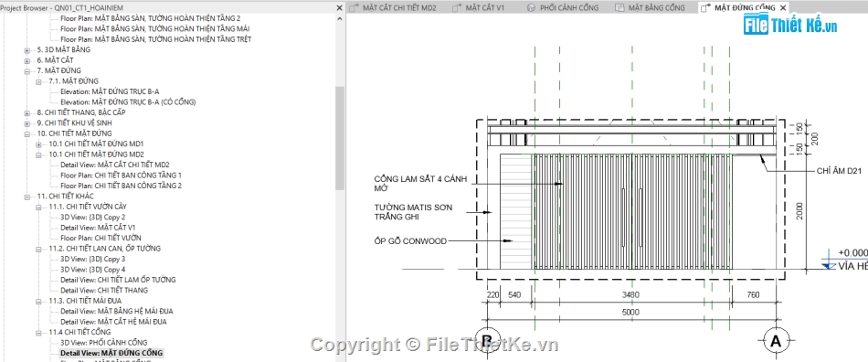Collapse 10.1 CHI TIẾT MẶT ĐỨNG MD2 node
This screenshot has width=868, height=362.
click(38, 154)
